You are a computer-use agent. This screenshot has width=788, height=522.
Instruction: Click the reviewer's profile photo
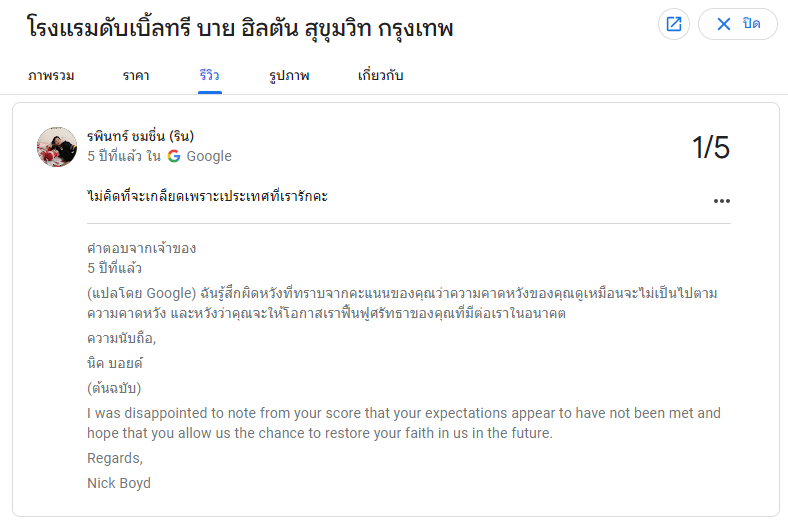(57, 147)
